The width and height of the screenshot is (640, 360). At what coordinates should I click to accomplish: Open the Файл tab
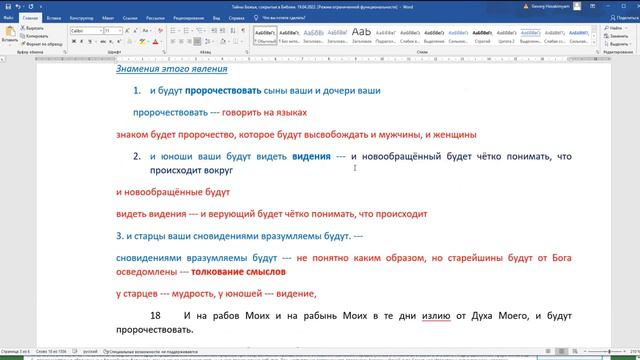tap(8, 18)
